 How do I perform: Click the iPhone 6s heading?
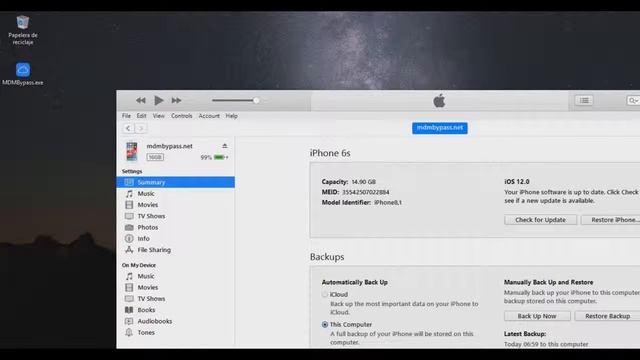coord(330,153)
